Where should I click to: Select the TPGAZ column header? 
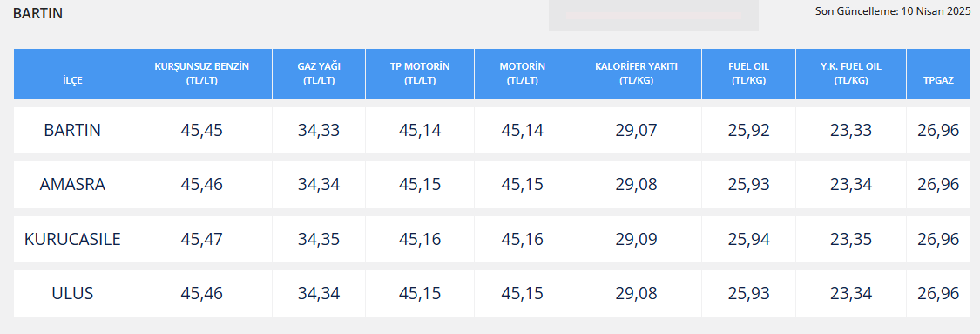point(939,80)
